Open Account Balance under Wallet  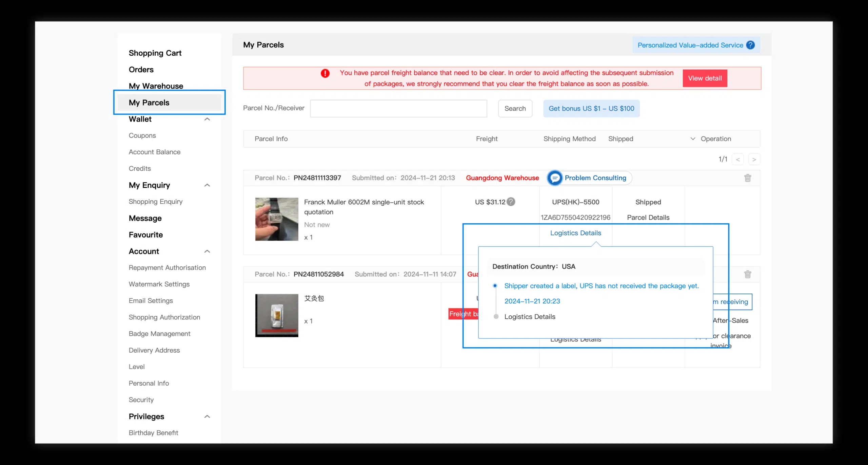154,152
